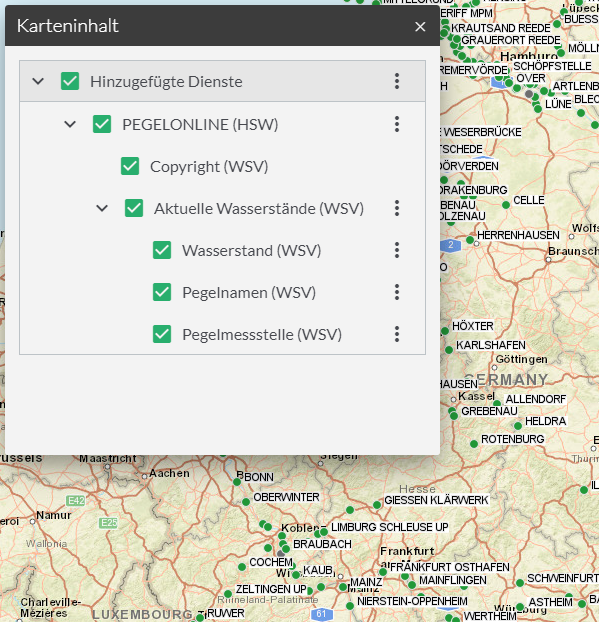Collapse Aktuelle Wasserstände (WSV) sublayers
599x622 pixels.
tap(102, 208)
